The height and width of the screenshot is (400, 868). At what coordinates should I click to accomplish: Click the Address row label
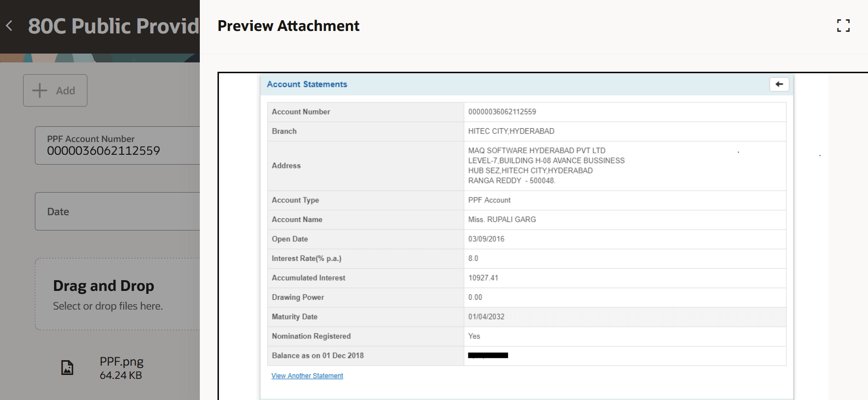tap(286, 166)
